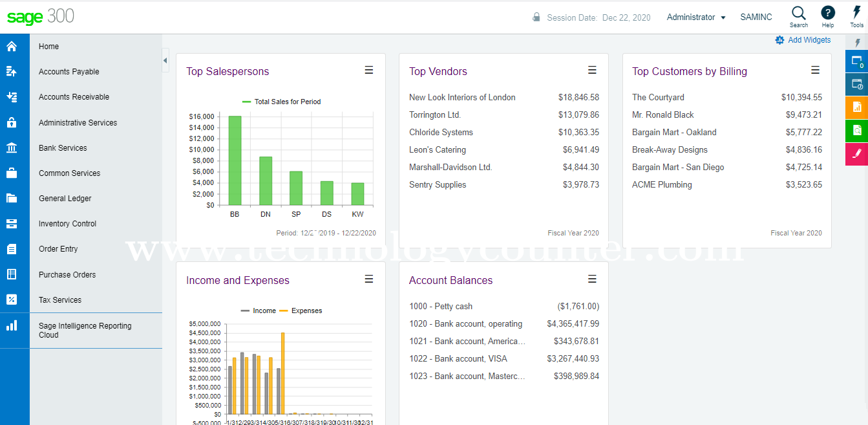
Task: Click the SAMINC company label
Action: 756,17
